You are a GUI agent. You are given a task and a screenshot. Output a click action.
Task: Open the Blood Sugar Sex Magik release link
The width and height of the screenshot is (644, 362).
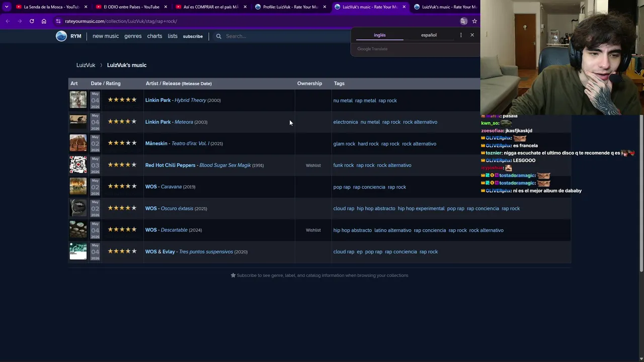click(x=225, y=165)
